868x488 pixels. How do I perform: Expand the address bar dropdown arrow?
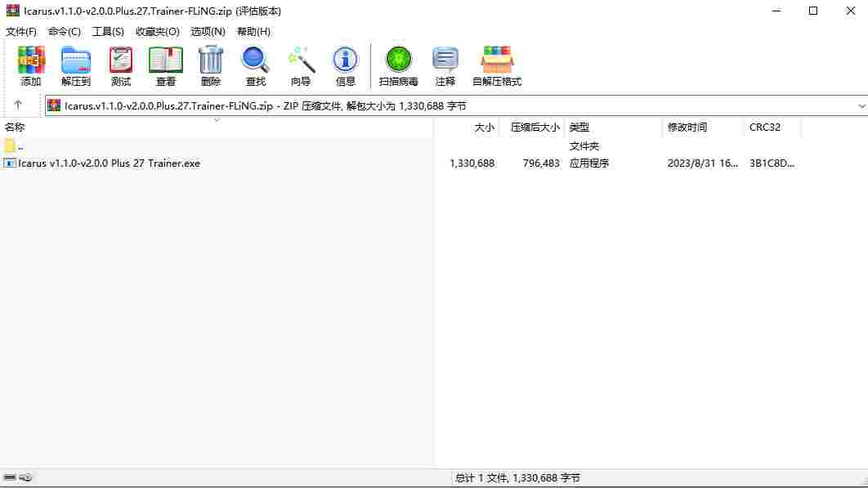(x=861, y=105)
